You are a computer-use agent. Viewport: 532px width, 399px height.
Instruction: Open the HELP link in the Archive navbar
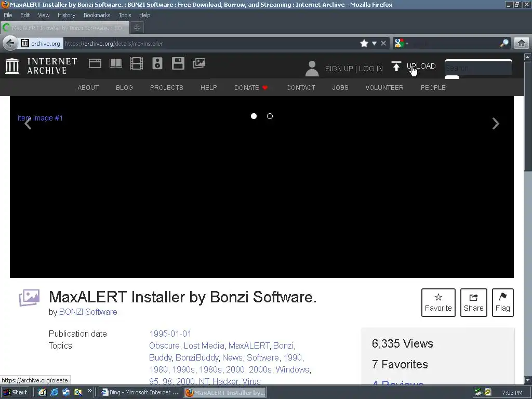pos(209,87)
